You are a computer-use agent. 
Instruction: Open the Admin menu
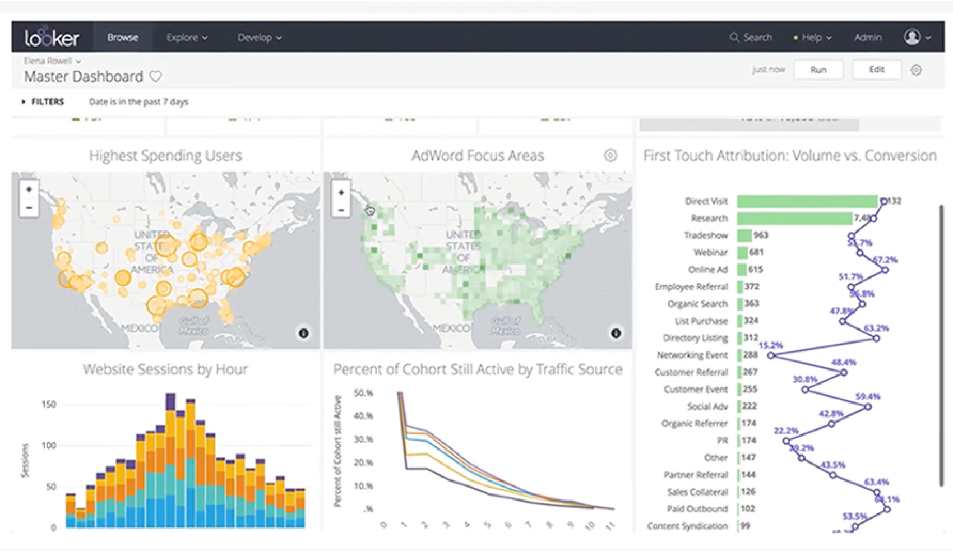point(867,37)
